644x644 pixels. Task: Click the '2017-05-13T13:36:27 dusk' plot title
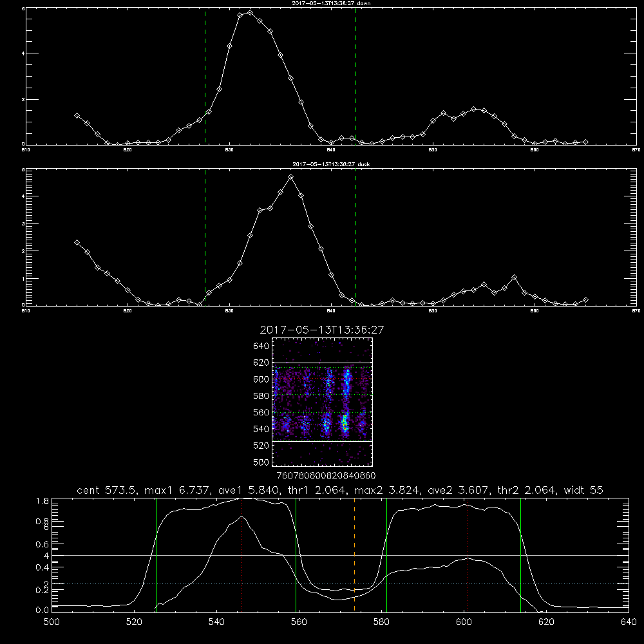point(331,164)
